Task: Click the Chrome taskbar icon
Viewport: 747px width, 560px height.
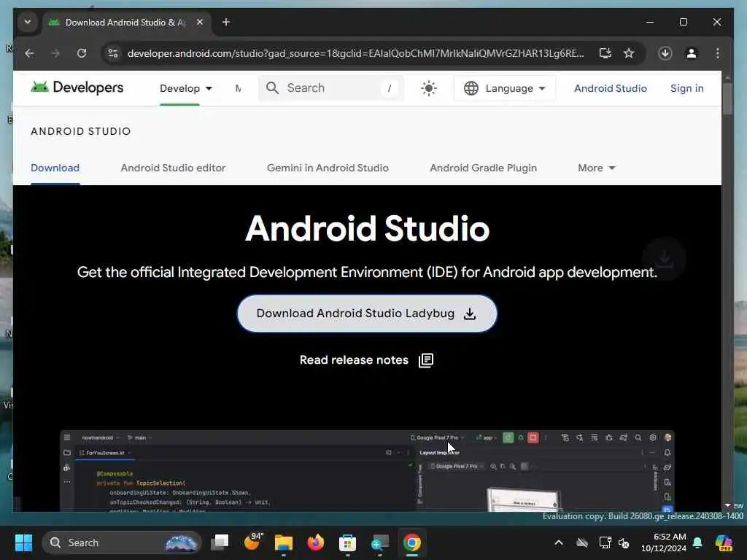Action: pos(412,542)
